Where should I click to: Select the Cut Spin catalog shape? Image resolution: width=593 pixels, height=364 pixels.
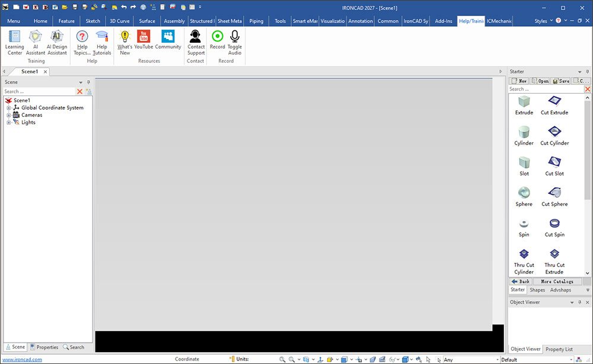(x=554, y=228)
